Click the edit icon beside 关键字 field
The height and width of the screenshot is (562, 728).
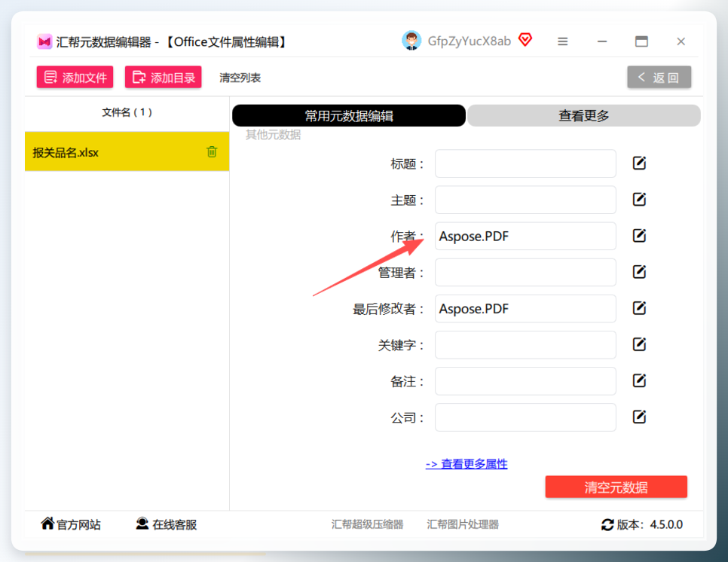pyautogui.click(x=639, y=344)
